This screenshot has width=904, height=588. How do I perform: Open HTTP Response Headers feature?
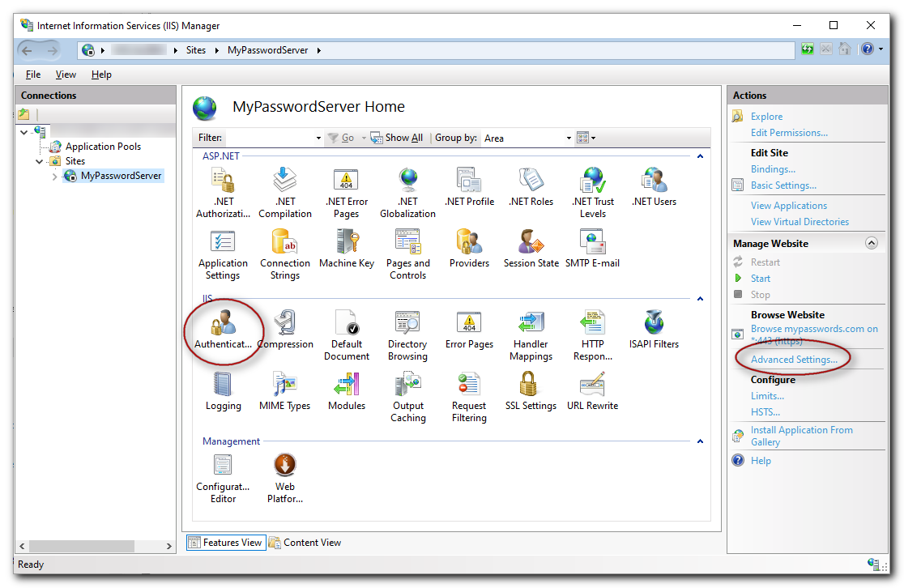593,335
